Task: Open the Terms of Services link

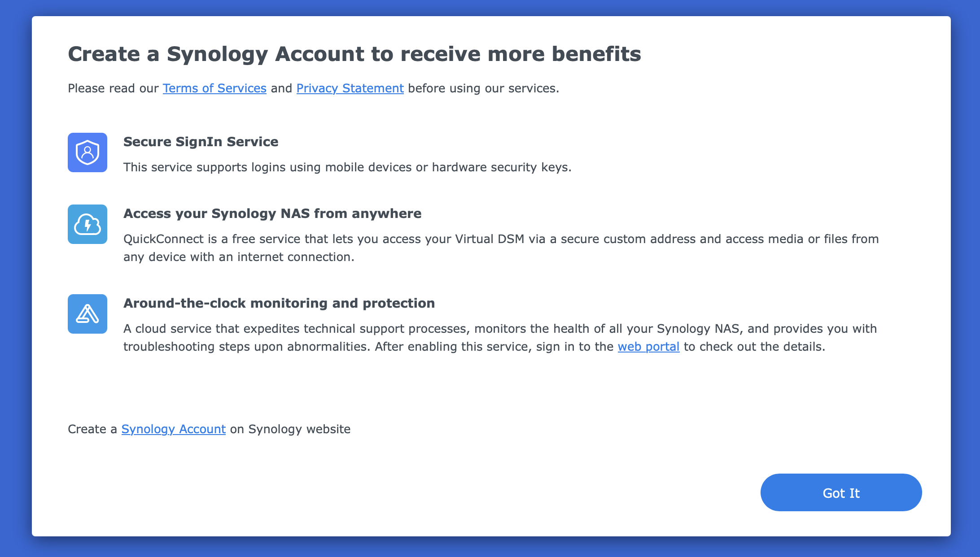Action: [214, 88]
